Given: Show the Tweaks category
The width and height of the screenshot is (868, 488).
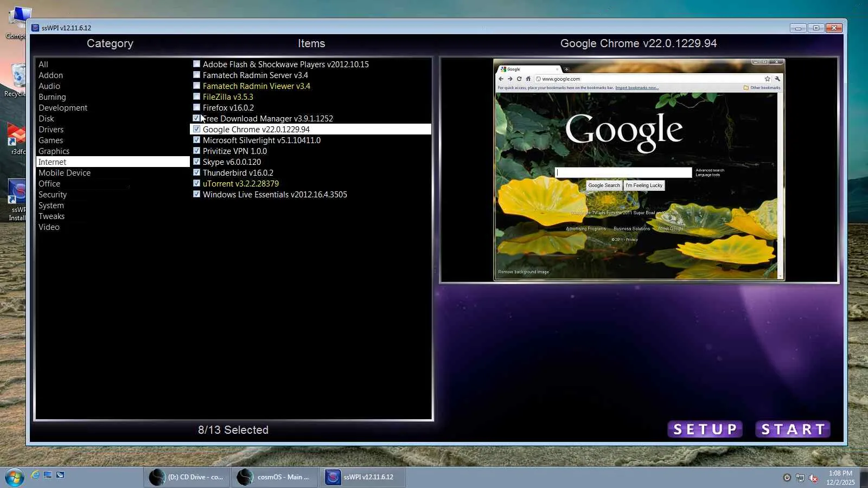Looking at the screenshot, I should click(x=52, y=216).
